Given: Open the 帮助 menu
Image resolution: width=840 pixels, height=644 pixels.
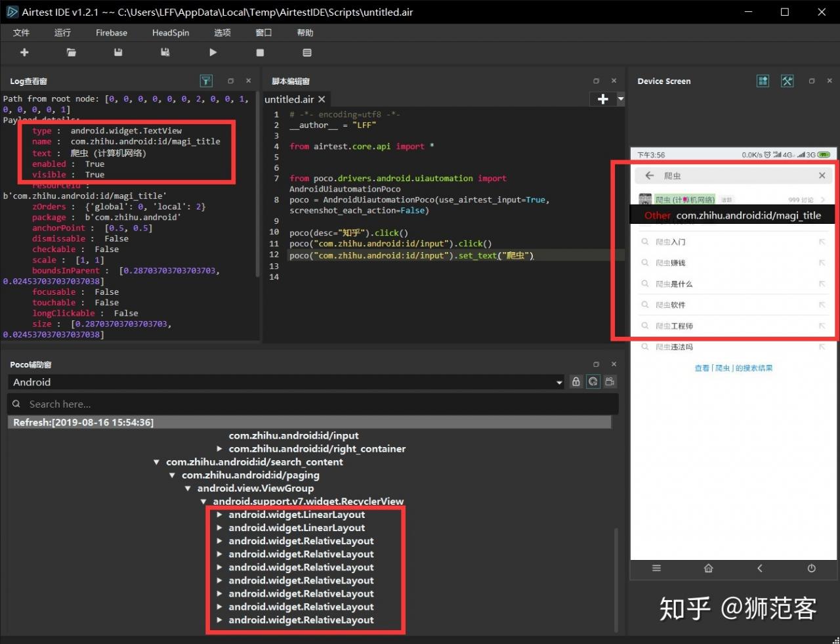Looking at the screenshot, I should [305, 33].
